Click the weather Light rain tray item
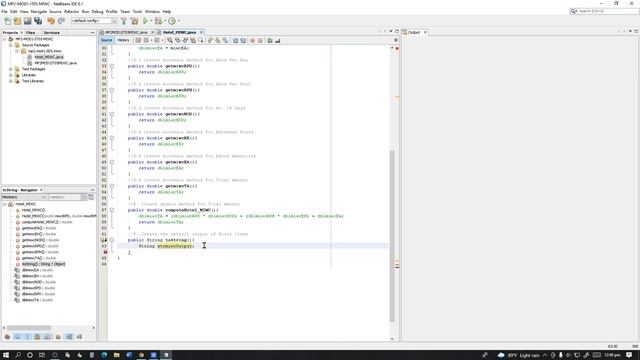The height and width of the screenshot is (360, 640). point(518,355)
